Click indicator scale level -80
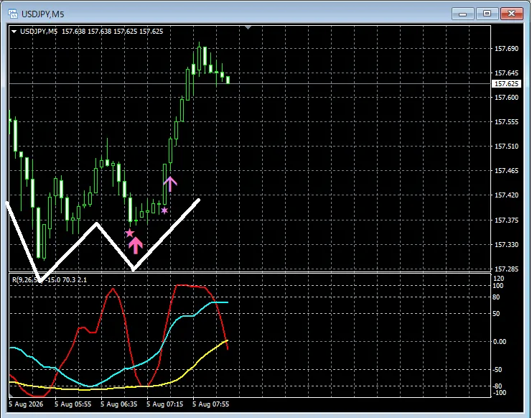 497,386
